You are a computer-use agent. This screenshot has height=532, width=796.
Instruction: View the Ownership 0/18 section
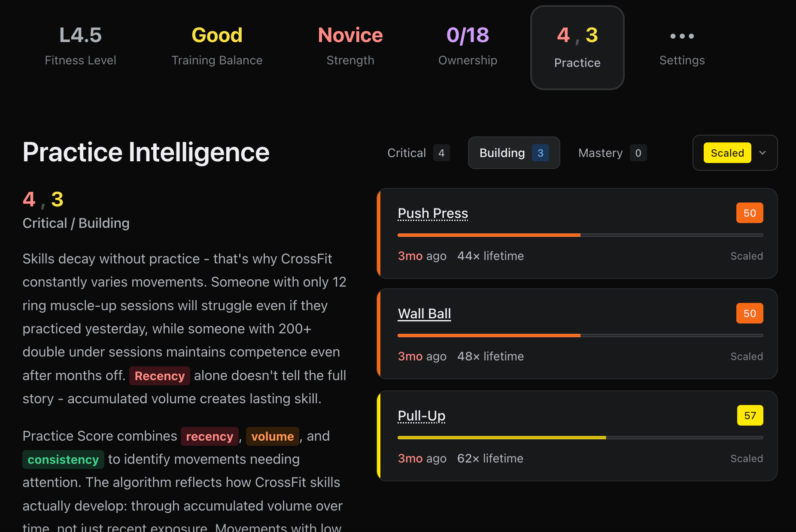(468, 46)
